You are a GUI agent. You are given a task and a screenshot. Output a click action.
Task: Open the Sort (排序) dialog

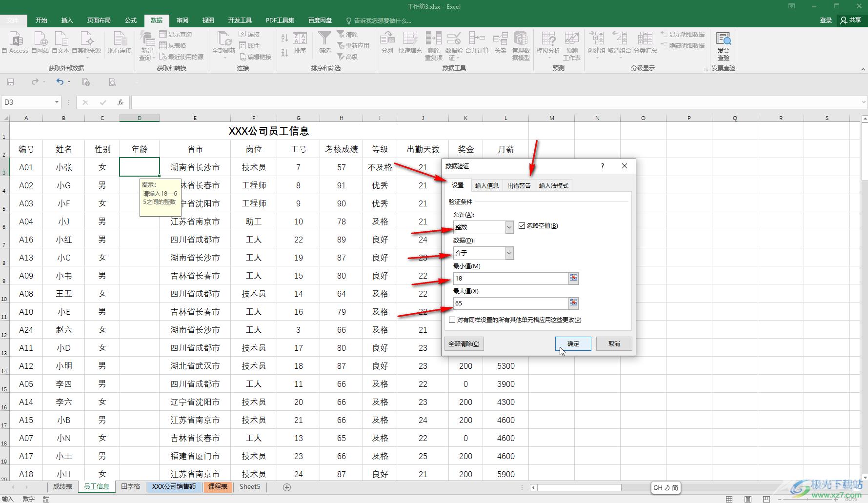300,42
